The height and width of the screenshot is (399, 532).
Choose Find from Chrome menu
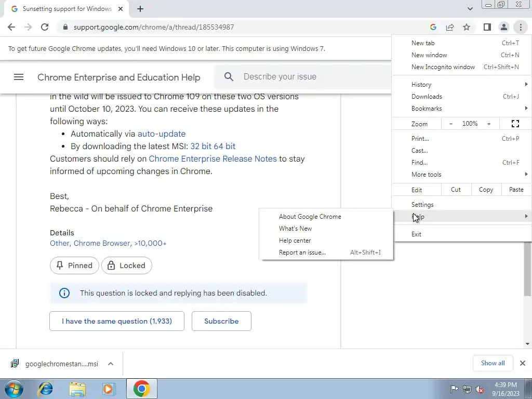(461, 162)
